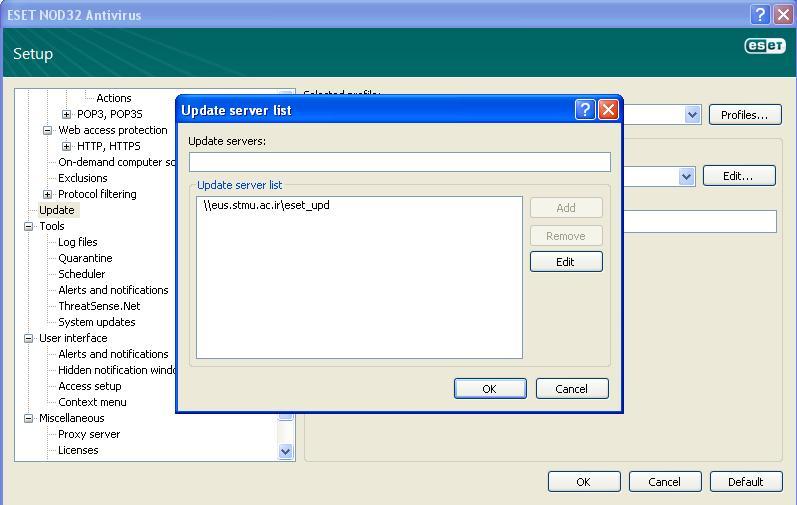Screen dimensions: 797x505
Task: Open the update server dropdown next to Edit
Action: tap(686, 176)
